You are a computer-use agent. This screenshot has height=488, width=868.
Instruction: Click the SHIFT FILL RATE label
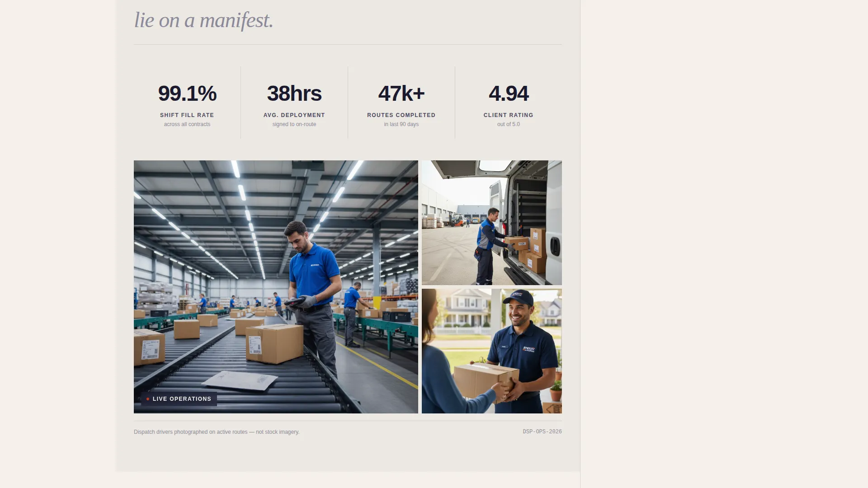pyautogui.click(x=187, y=115)
